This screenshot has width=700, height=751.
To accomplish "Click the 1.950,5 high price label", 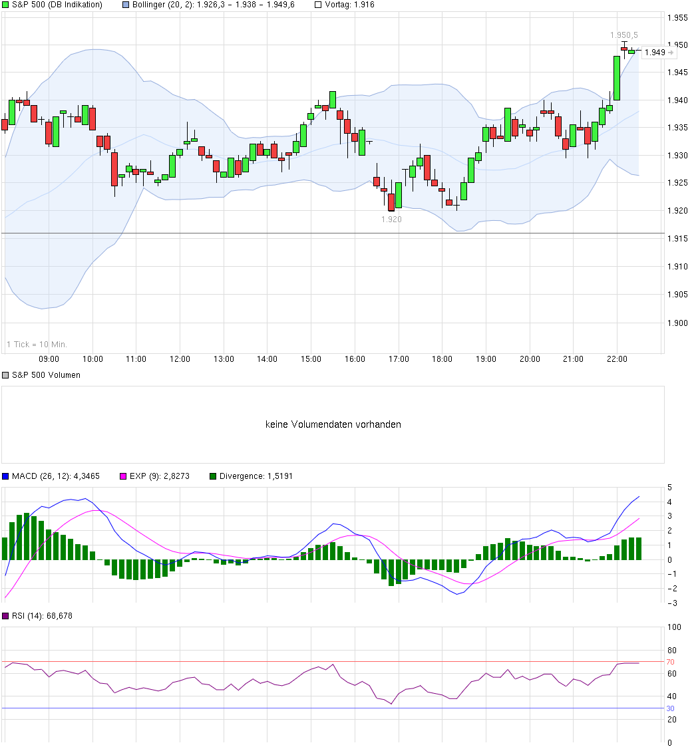I will [624, 35].
